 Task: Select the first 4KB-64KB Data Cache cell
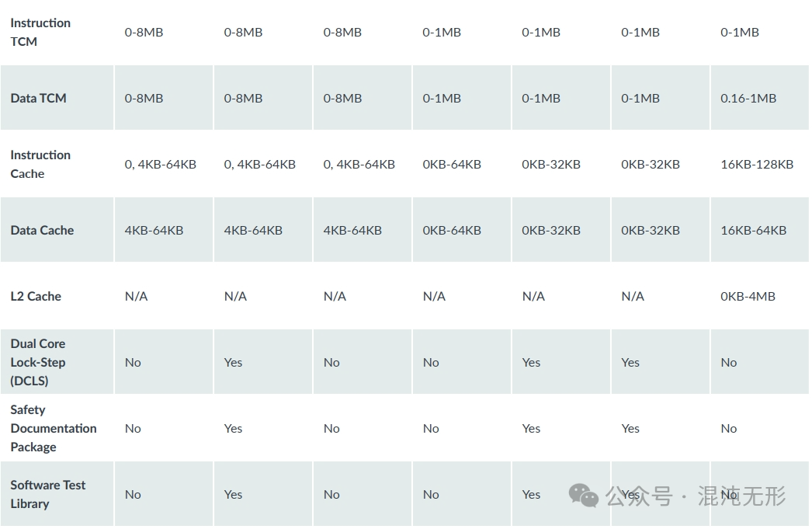pos(154,230)
